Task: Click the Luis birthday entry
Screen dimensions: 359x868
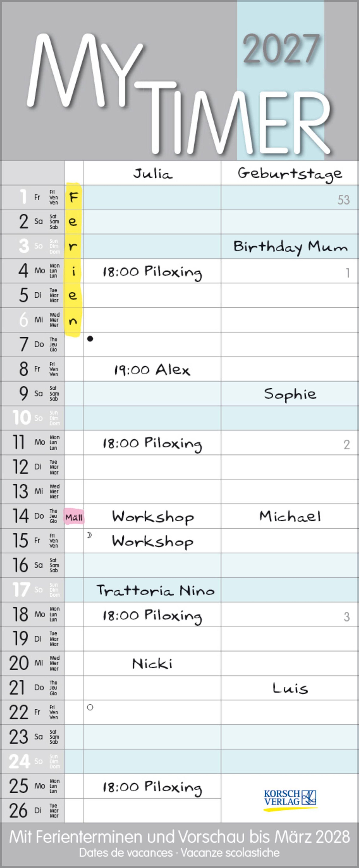Action: tap(290, 688)
